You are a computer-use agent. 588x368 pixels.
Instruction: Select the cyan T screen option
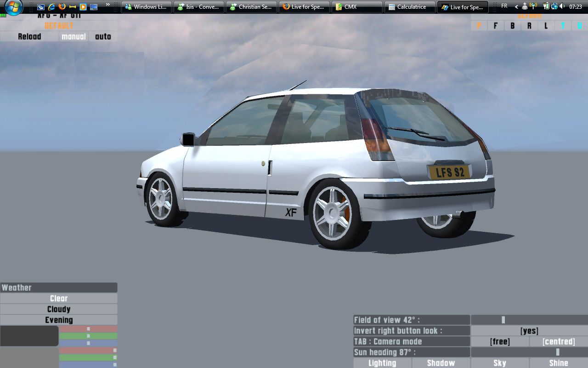[x=563, y=26]
